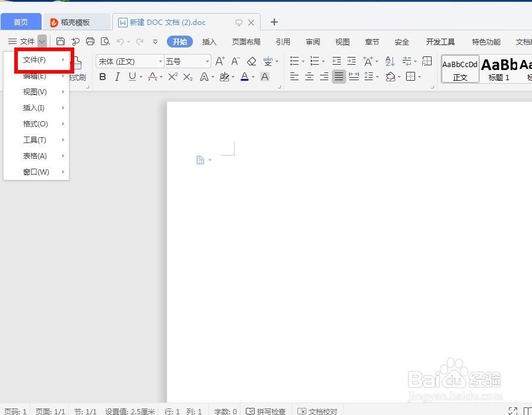The width and height of the screenshot is (532, 415).
Task: Expand the 工具(T) submenu
Action: pos(36,140)
